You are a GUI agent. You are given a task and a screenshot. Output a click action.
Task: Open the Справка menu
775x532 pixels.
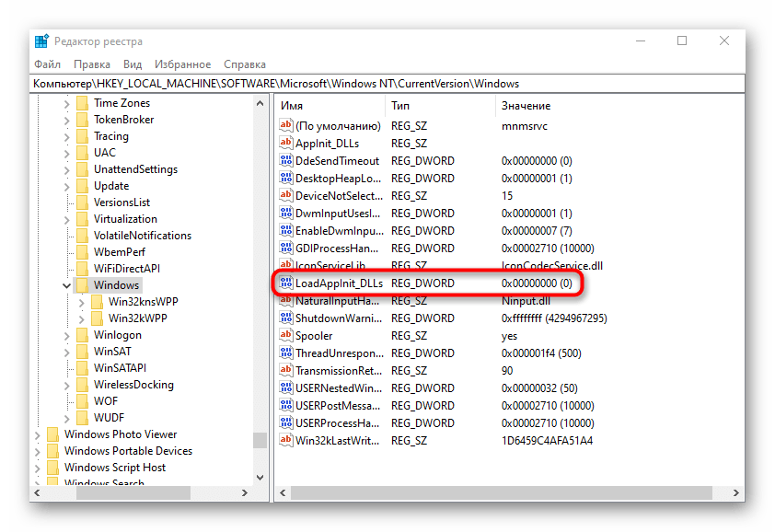[x=245, y=64]
